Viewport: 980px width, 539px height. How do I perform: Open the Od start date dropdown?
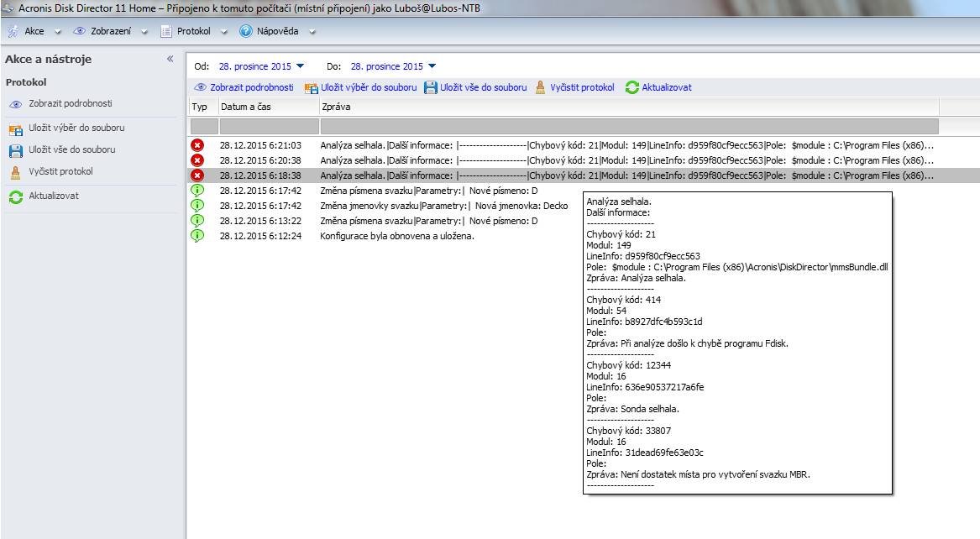tap(261, 66)
